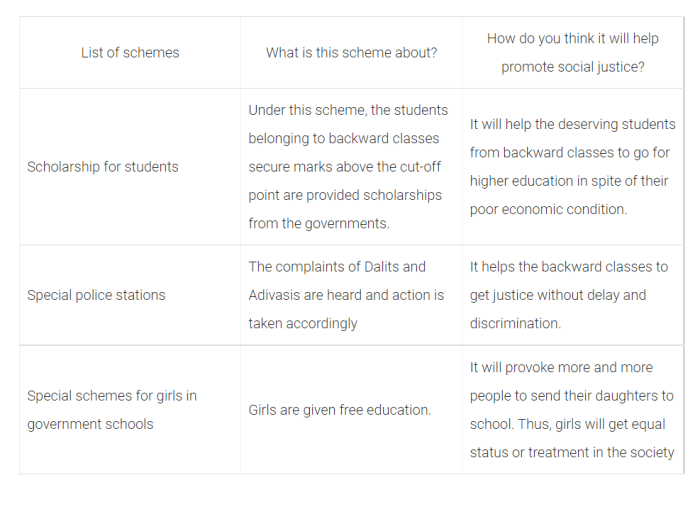
Task: Click text 'from the governments.'
Action: pyautogui.click(x=319, y=223)
